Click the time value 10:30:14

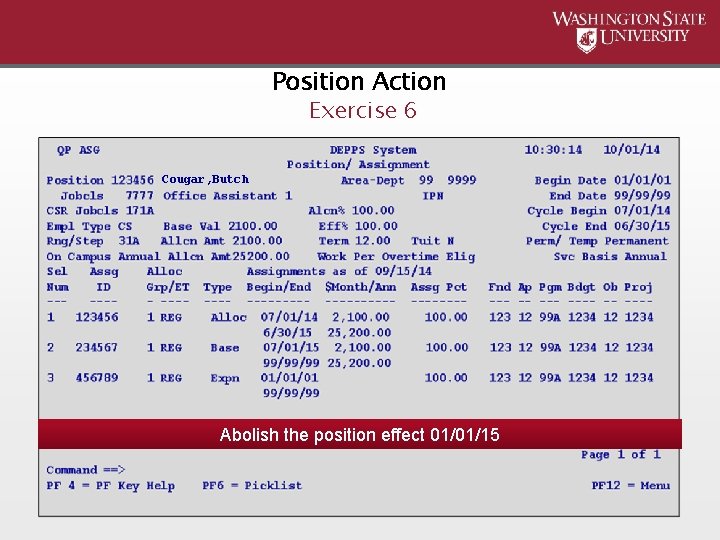pos(553,150)
